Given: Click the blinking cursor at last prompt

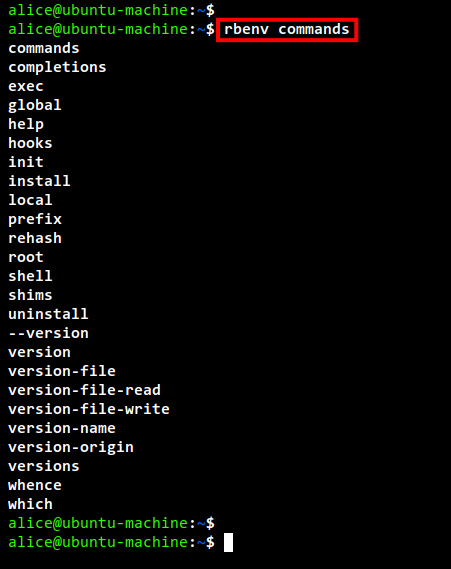Looking at the screenshot, I should (228, 542).
